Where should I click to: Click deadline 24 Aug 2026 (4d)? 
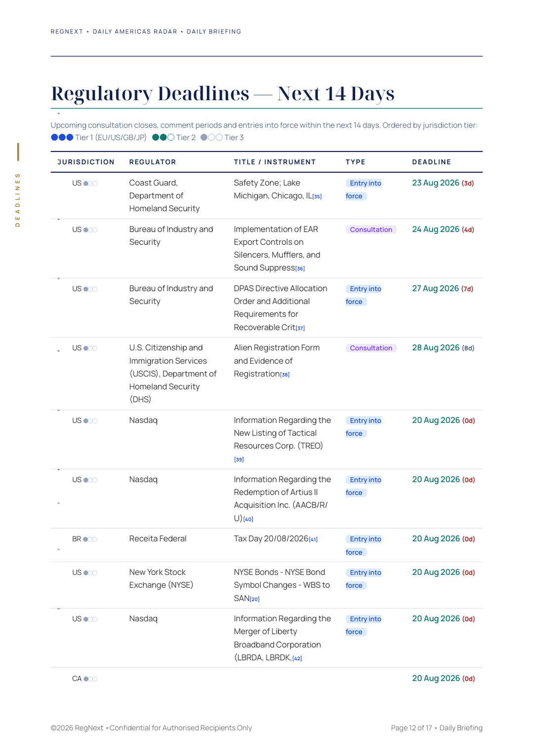443,230
